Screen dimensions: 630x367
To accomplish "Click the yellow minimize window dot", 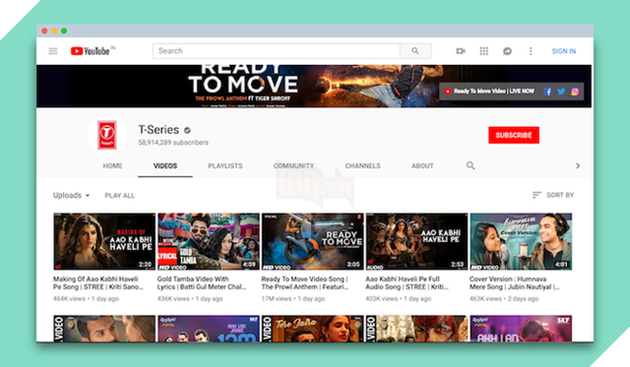I will [x=54, y=31].
